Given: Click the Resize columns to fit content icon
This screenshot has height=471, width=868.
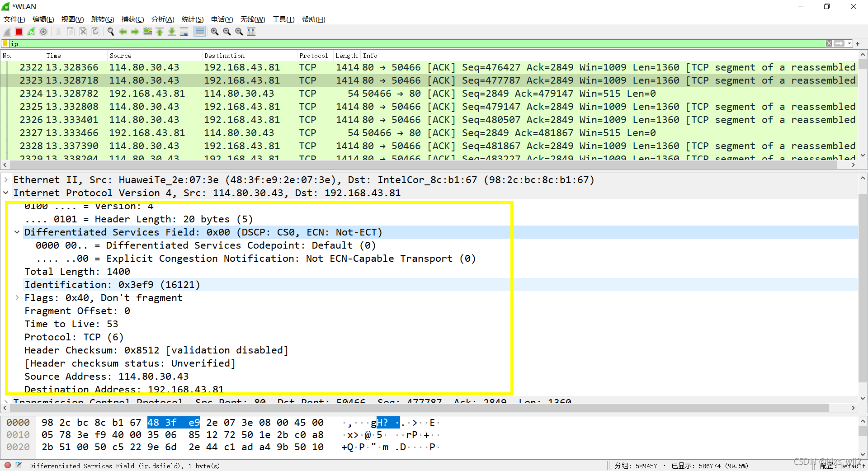Looking at the screenshot, I should (x=251, y=32).
